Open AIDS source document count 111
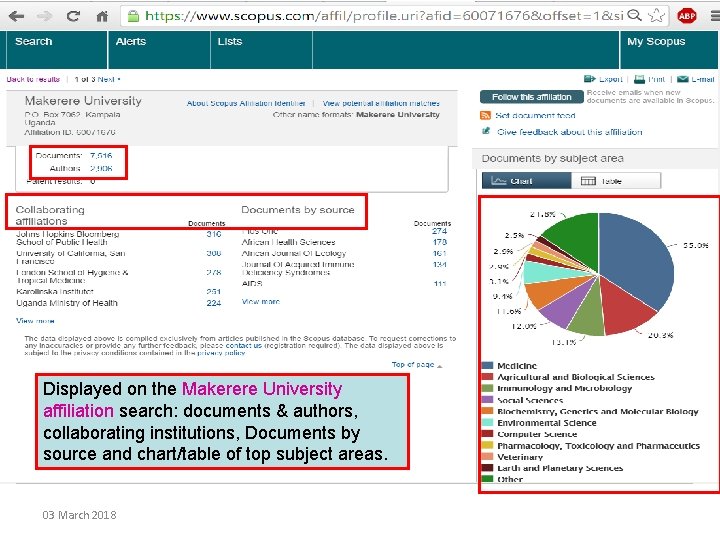The width and height of the screenshot is (720, 540). click(x=439, y=284)
